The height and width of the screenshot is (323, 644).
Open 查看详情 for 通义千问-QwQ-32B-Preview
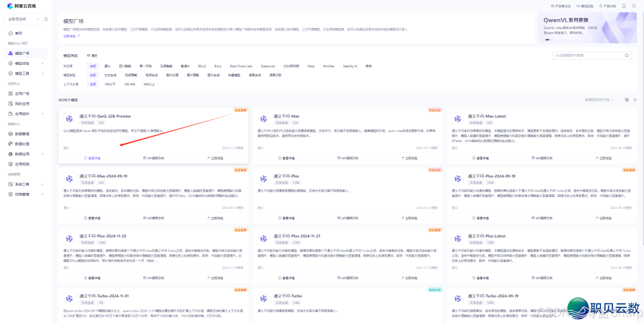tap(92, 158)
